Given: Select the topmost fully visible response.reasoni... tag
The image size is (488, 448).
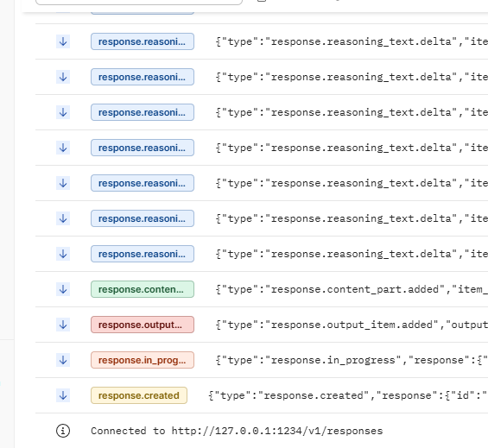Looking at the screenshot, I should pos(143,41).
